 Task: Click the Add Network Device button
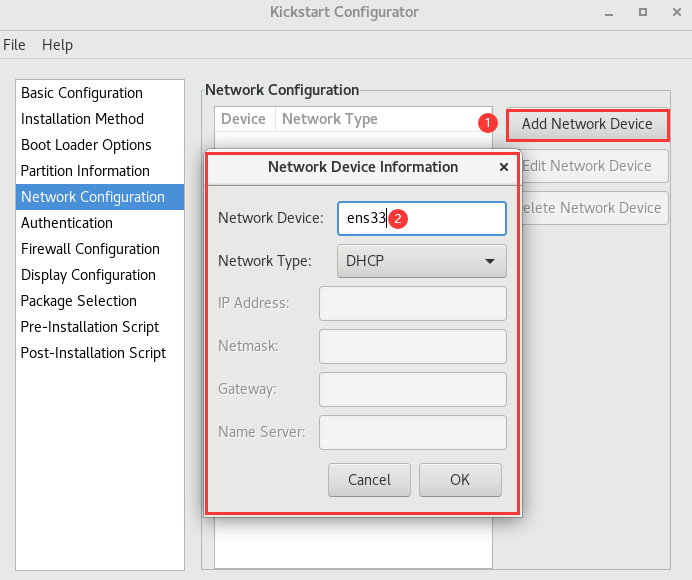coord(587,124)
